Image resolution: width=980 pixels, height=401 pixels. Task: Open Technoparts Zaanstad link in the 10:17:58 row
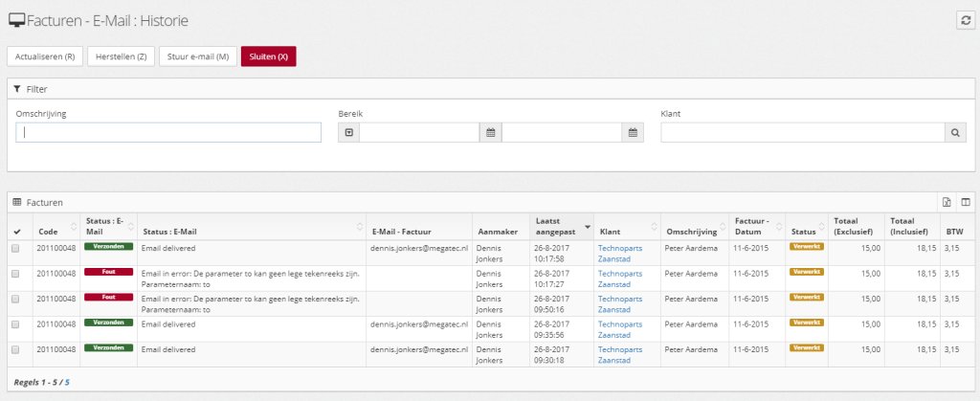click(620, 253)
